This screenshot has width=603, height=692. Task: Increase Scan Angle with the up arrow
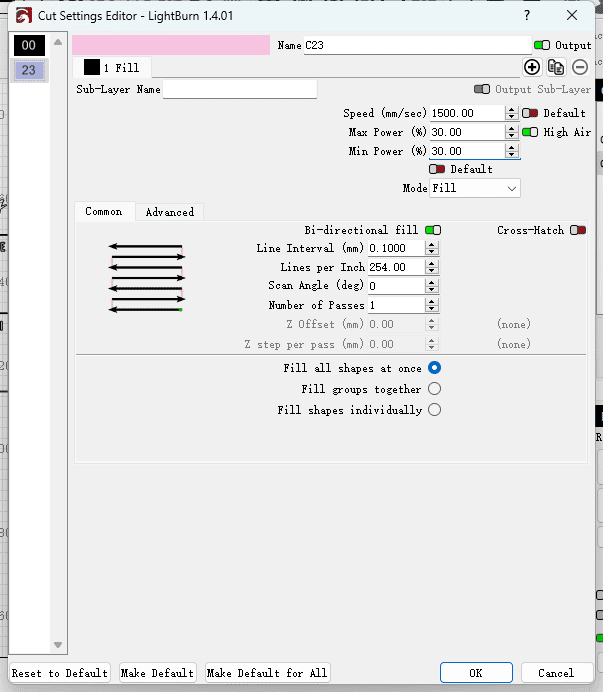click(432, 282)
